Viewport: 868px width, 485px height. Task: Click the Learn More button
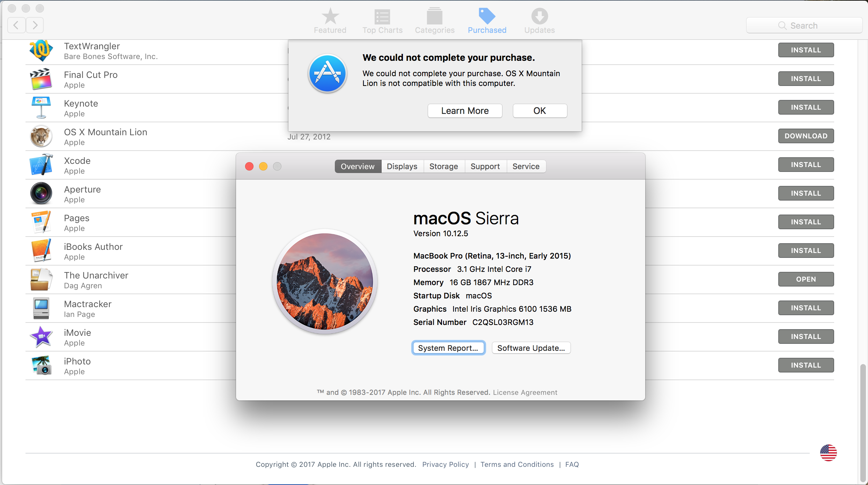pos(465,111)
